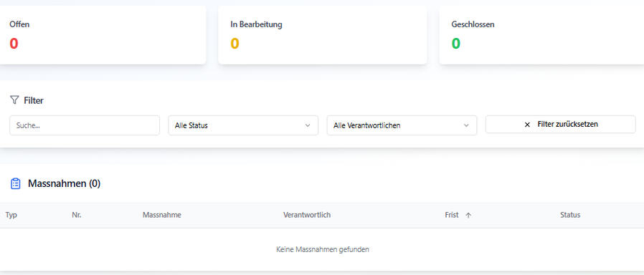Click the Geschlossen count card
The width and height of the screenshot is (644, 275).
tap(541, 35)
